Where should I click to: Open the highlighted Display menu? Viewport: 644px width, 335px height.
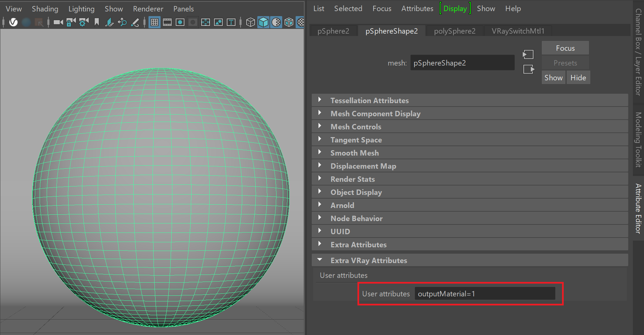point(455,8)
